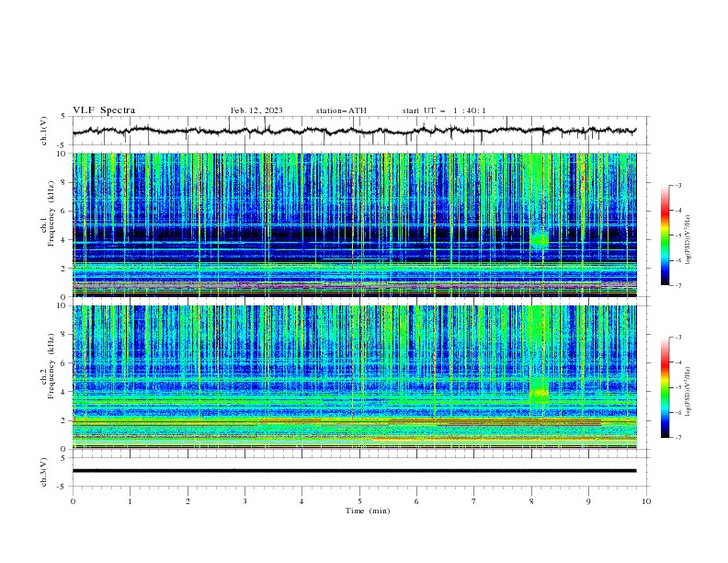The width and height of the screenshot is (728, 563).
Task: Click the 'VLF Spectra' title text
Action: coord(104,110)
